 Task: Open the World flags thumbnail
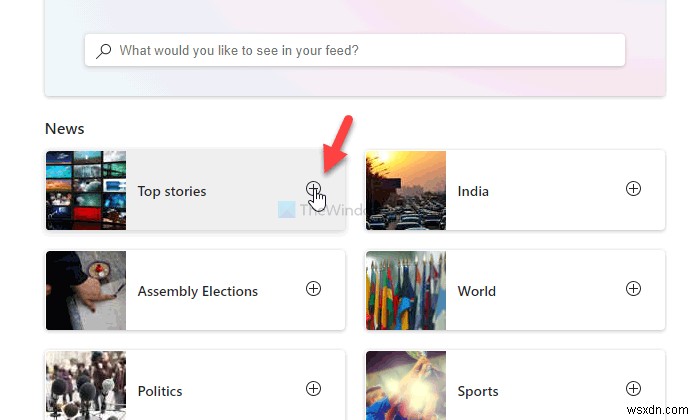(x=406, y=290)
